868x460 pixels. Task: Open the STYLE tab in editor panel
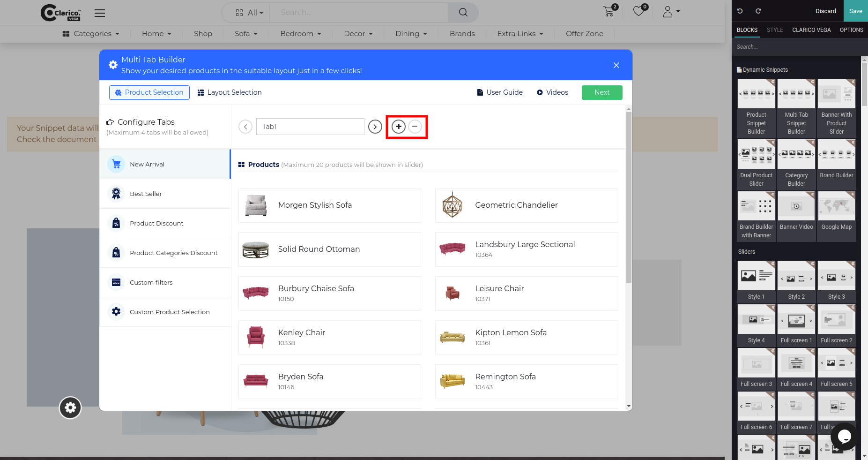(x=775, y=30)
